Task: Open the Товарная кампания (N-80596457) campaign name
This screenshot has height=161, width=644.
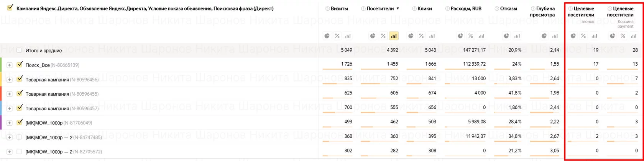Action: (x=47, y=108)
